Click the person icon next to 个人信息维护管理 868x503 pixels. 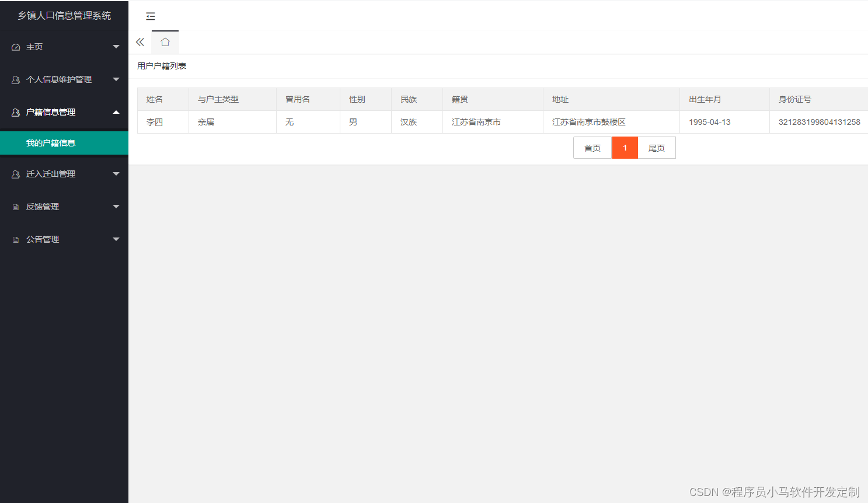15,79
